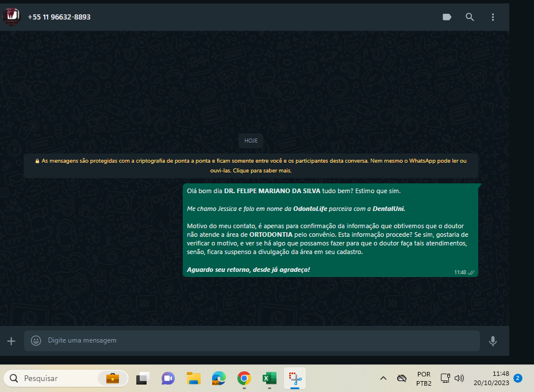Open notifications badge showing 2
534x392 pixels.
pyautogui.click(x=518, y=378)
